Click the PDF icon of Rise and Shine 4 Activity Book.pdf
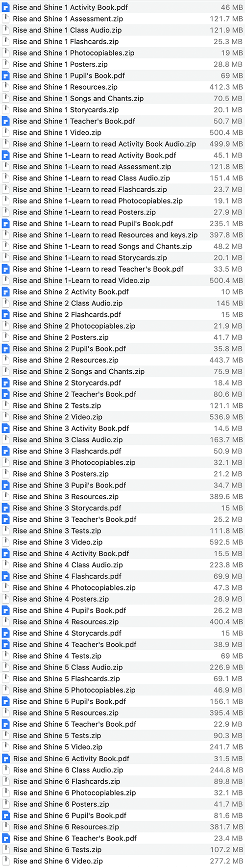 pos(6,554)
